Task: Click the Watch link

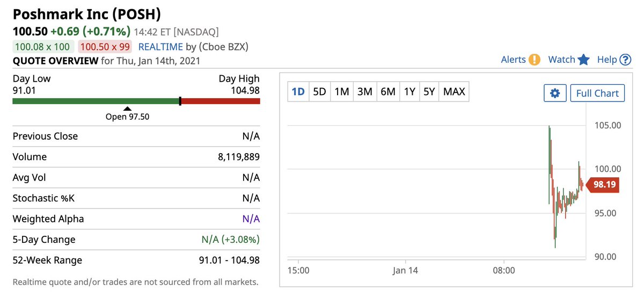Action: pos(561,60)
